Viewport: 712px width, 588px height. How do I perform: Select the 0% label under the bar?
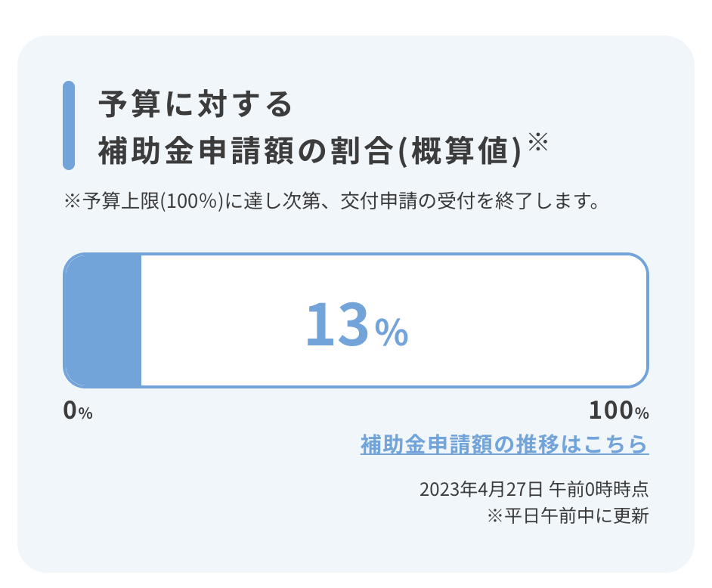[x=78, y=410]
